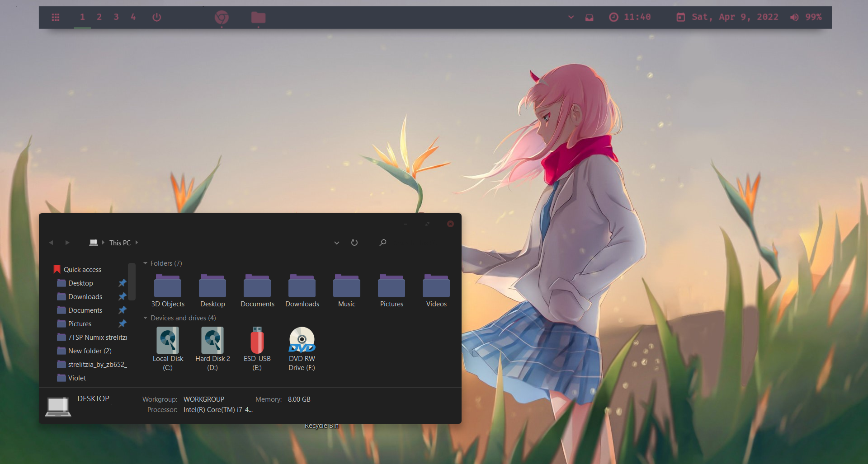Collapse the Folders (7) group

click(x=146, y=263)
